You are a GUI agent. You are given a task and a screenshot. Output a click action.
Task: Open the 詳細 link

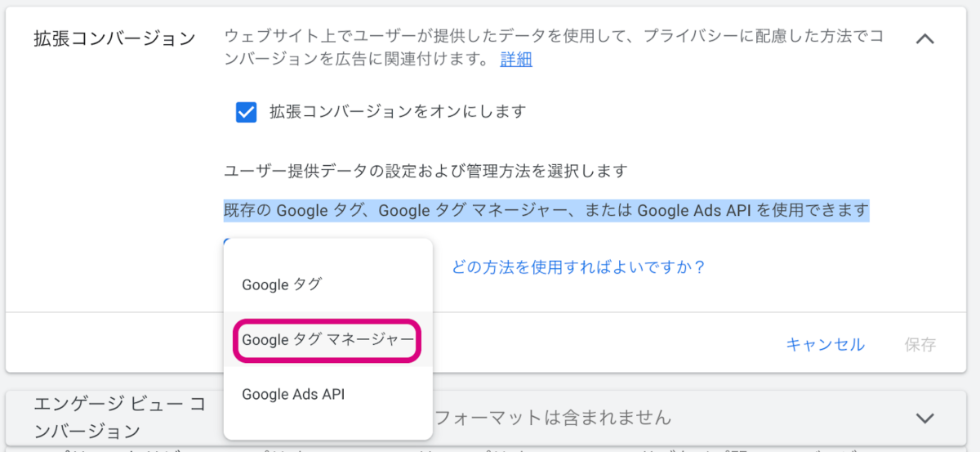click(516, 59)
